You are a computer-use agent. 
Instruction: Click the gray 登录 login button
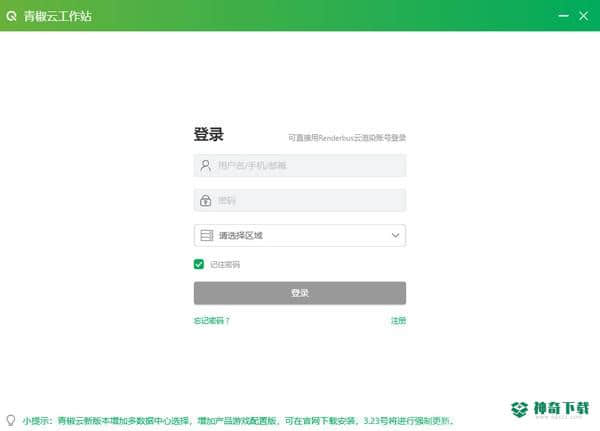pyautogui.click(x=300, y=293)
